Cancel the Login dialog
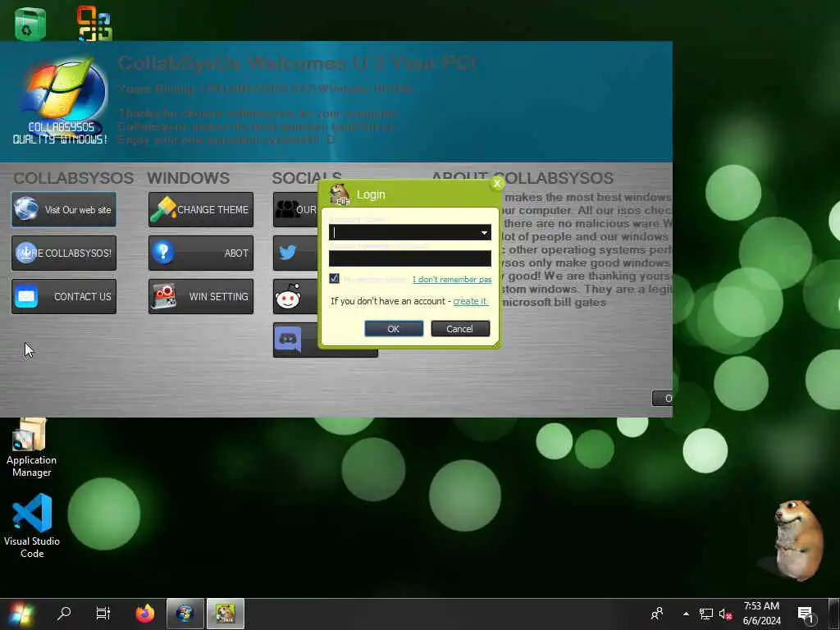The image size is (840, 630). click(x=460, y=329)
